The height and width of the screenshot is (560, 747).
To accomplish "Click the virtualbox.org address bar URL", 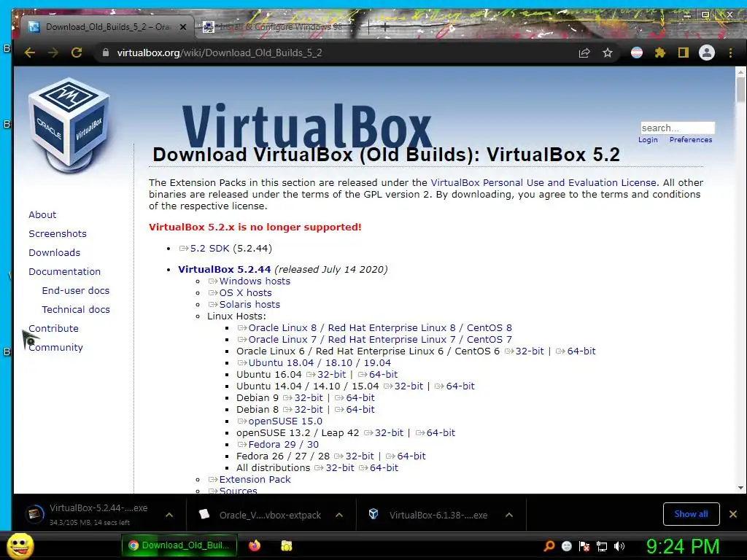I will point(220,52).
